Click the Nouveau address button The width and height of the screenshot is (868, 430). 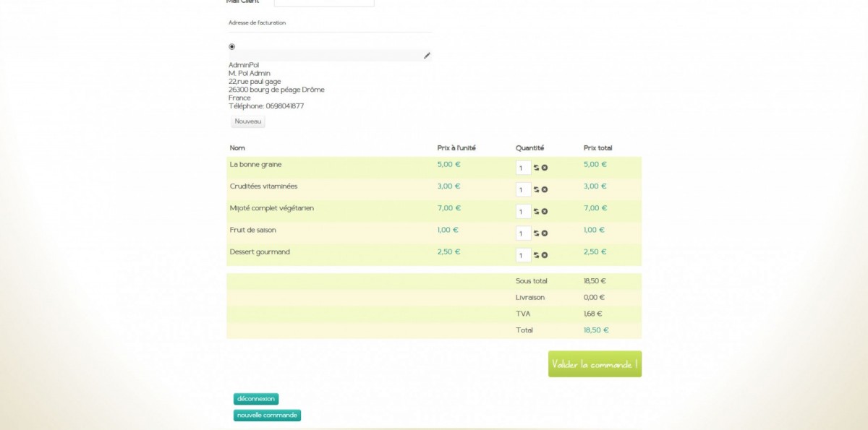point(248,121)
